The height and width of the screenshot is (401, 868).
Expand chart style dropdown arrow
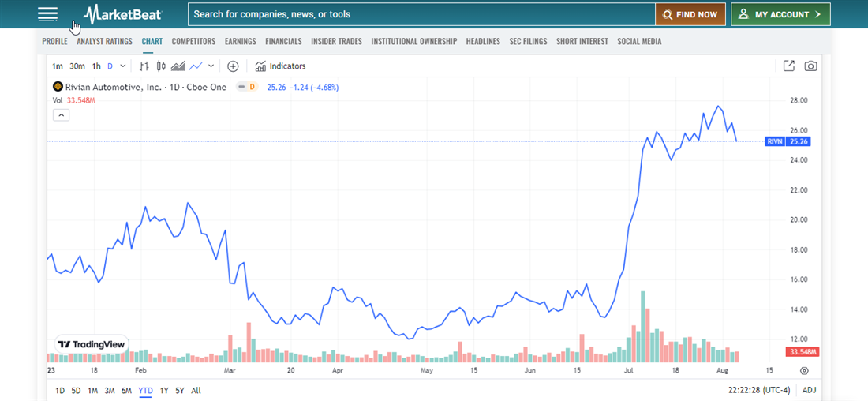pyautogui.click(x=211, y=66)
